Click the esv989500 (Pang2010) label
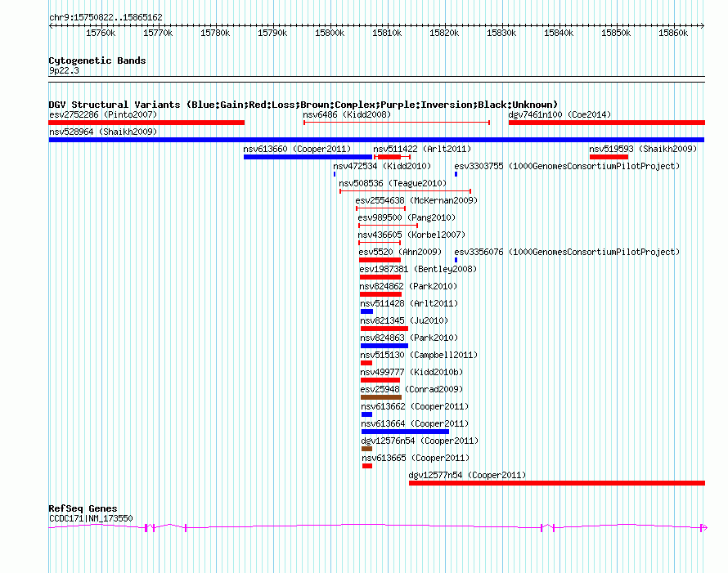The image size is (728, 573). (407, 217)
